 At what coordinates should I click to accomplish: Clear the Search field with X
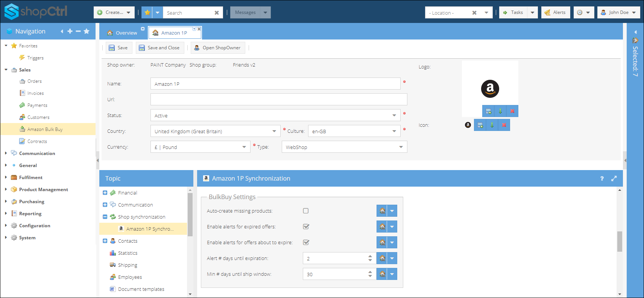point(217,13)
